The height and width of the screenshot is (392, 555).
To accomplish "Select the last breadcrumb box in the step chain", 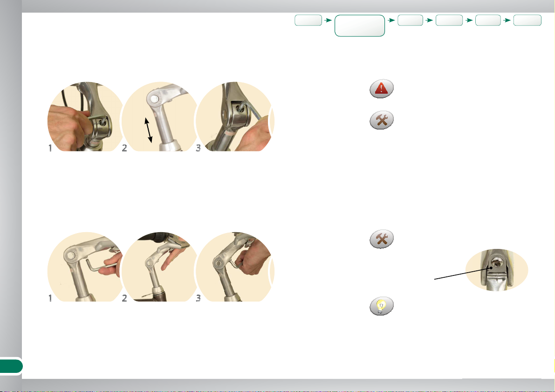I will (528, 20).
